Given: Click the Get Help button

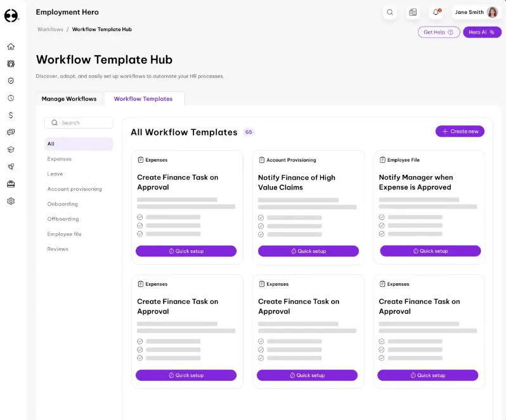Looking at the screenshot, I should point(439,32).
